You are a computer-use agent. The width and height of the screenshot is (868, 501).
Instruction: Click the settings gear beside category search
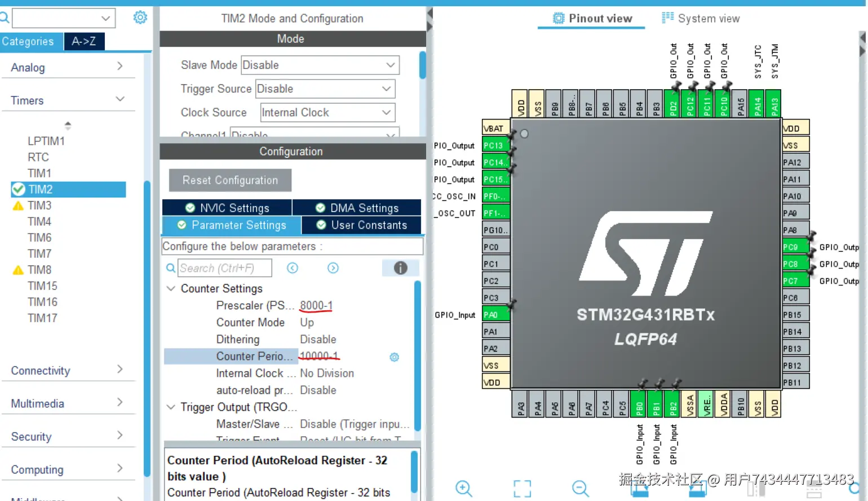(140, 17)
